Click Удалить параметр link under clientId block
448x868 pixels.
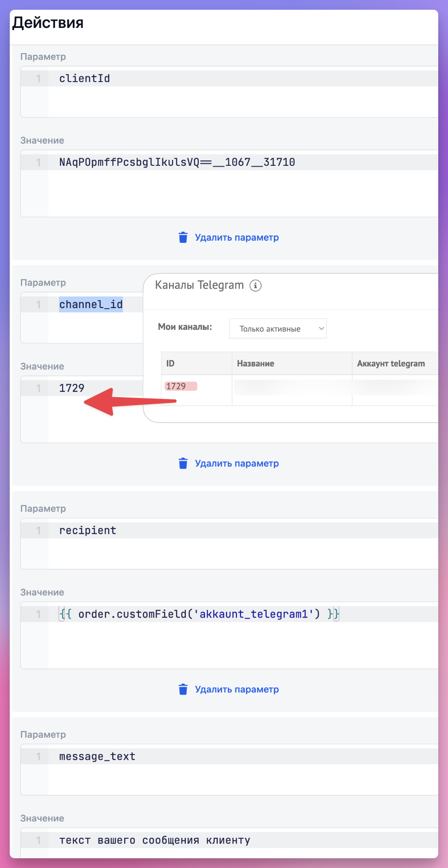237,238
